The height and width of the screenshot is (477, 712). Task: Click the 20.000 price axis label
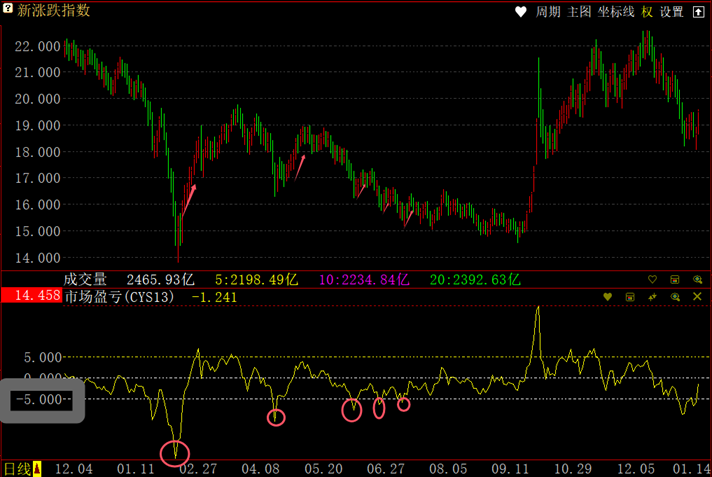(38, 99)
